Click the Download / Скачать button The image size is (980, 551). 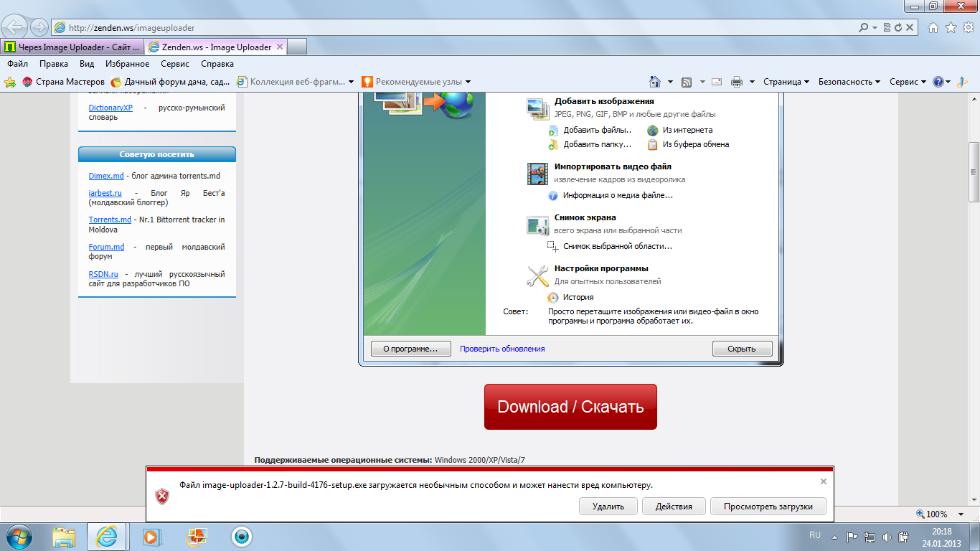click(570, 407)
